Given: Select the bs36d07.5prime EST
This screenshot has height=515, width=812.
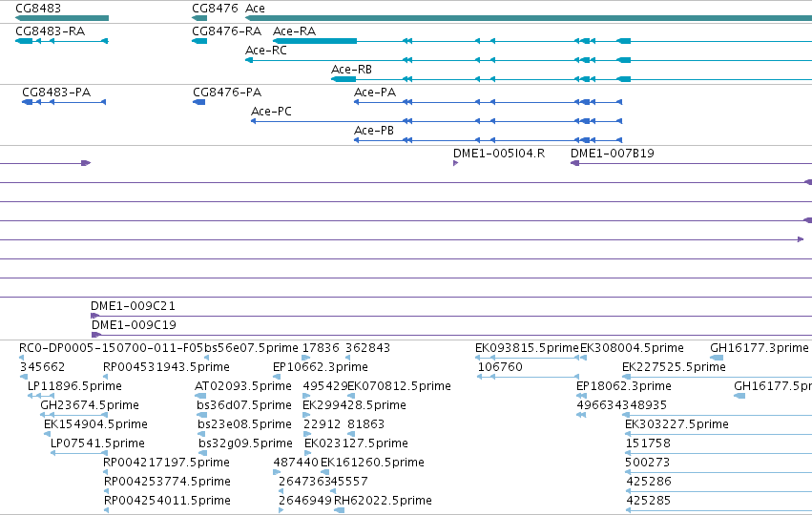Looking at the screenshot, I should click(x=202, y=415).
